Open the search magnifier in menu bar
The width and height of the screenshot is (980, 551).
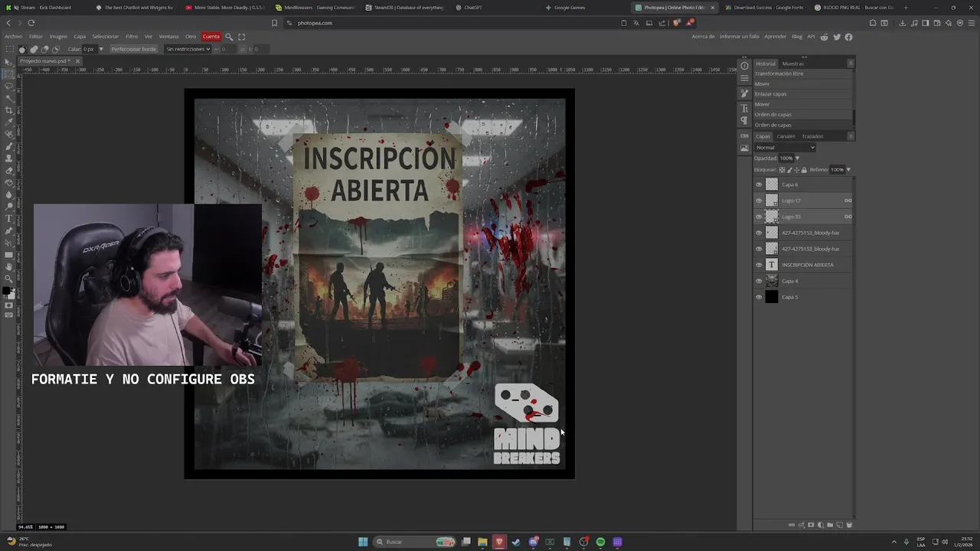click(228, 37)
